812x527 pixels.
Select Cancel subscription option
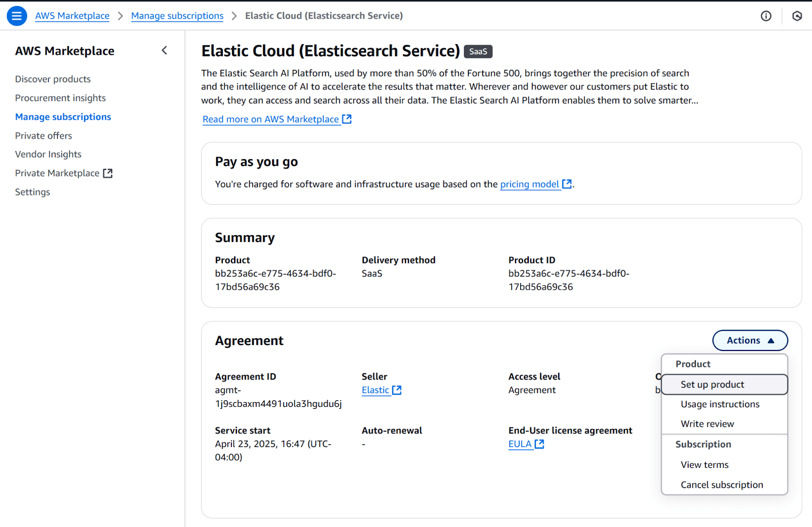pyautogui.click(x=722, y=485)
